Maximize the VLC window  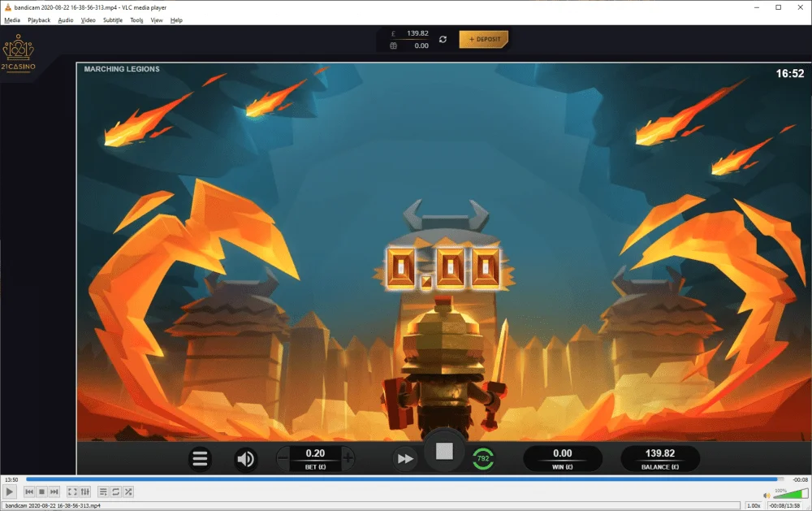click(779, 7)
